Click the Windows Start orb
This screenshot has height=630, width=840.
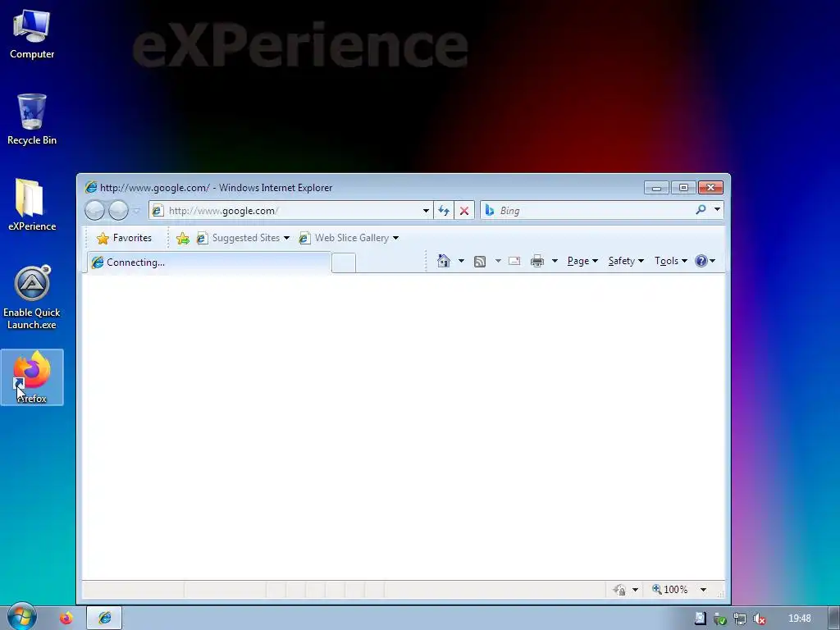(x=21, y=617)
